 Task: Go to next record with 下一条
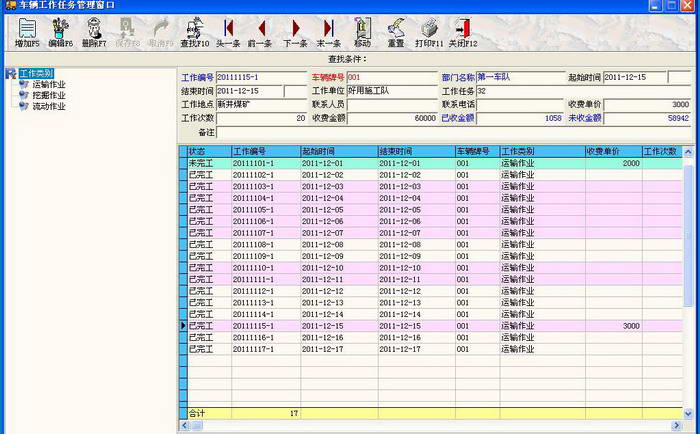tap(295, 31)
